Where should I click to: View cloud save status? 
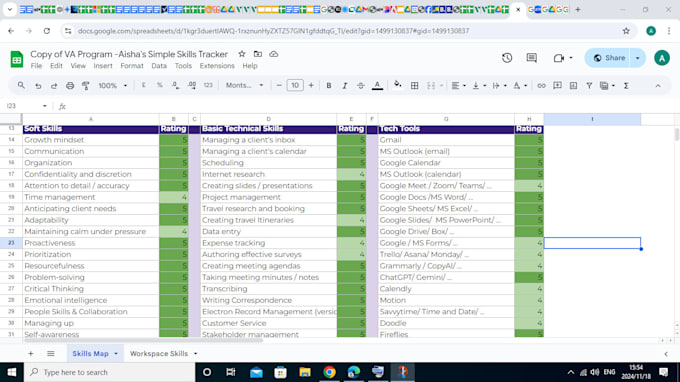[x=274, y=54]
